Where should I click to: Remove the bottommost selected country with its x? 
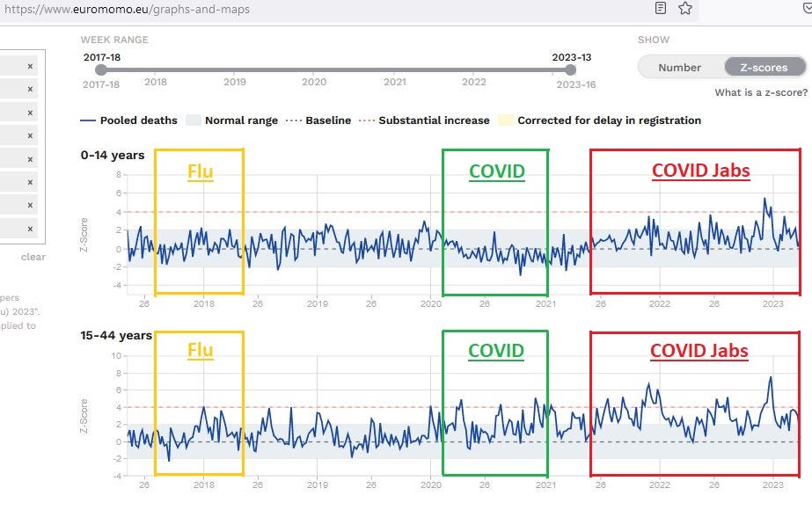tap(30, 229)
